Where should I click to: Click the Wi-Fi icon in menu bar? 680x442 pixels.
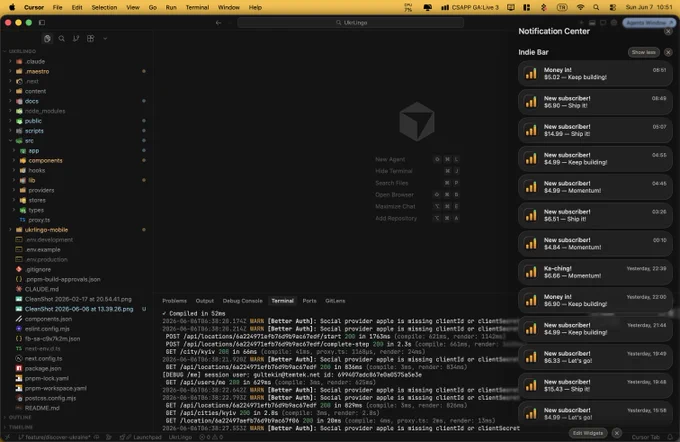pyautogui.click(x=580, y=7)
